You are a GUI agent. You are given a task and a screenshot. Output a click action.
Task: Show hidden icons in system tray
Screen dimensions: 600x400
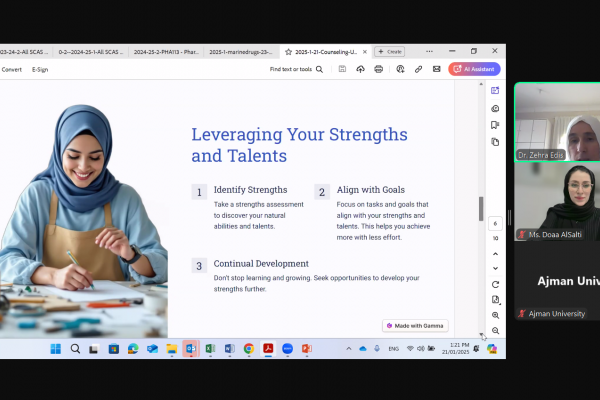[349, 349]
